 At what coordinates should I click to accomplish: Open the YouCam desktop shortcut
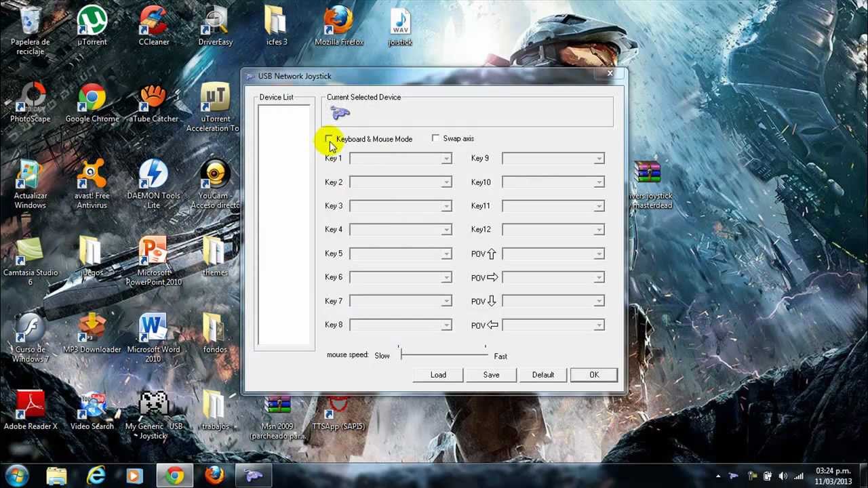(215, 184)
